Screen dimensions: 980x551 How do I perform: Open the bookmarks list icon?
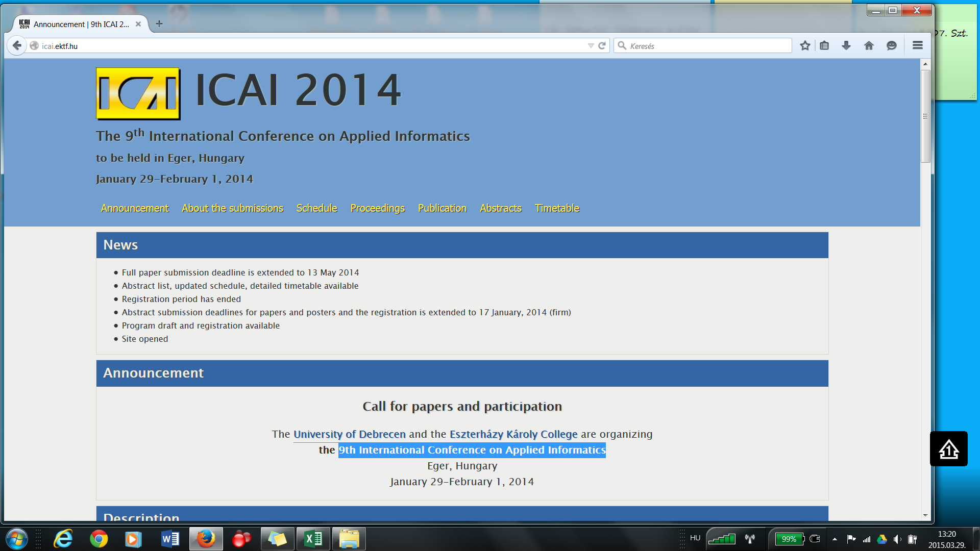click(824, 46)
